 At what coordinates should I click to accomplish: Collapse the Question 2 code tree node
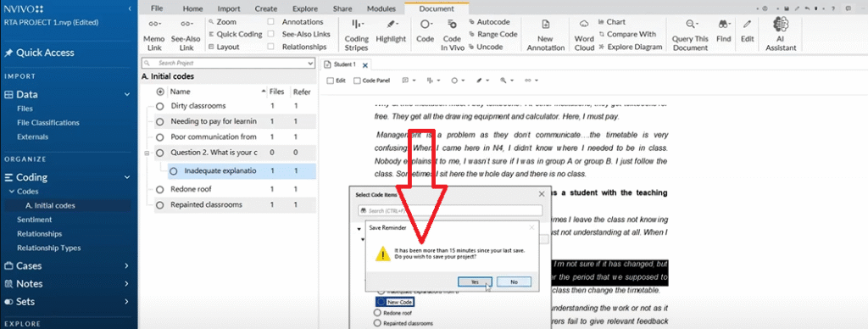pos(147,153)
